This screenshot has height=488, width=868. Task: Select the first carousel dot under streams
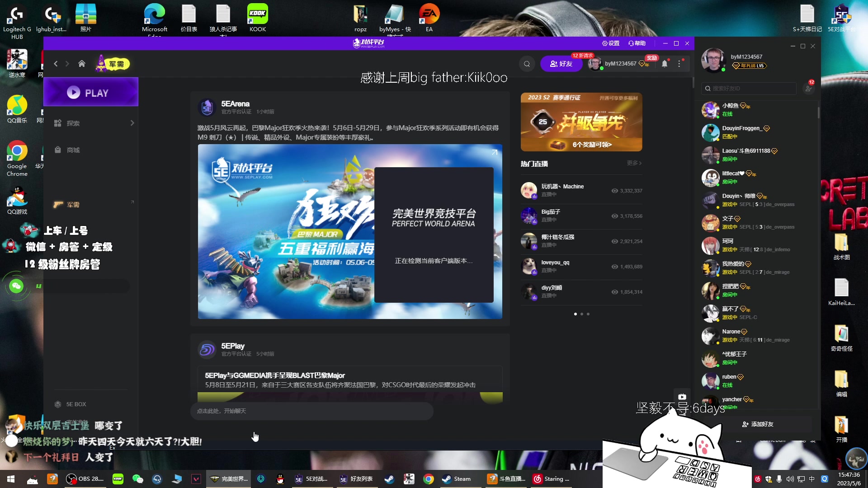pos(575,314)
